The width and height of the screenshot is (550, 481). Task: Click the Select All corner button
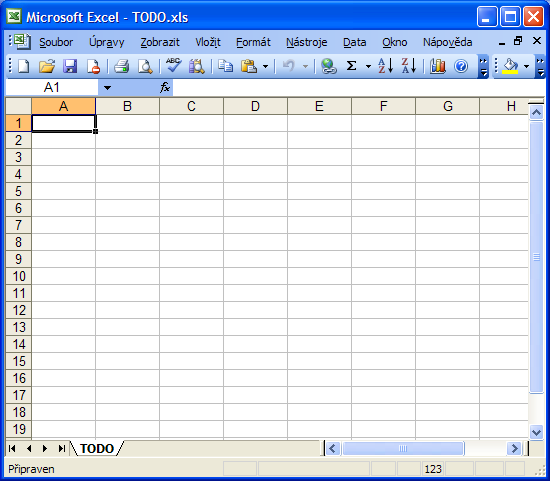[x=19, y=106]
